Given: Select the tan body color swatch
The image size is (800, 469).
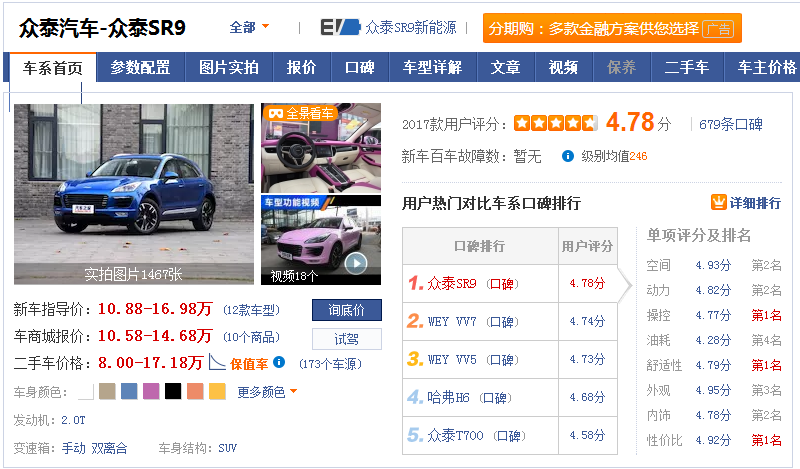Looking at the screenshot, I should pyautogui.click(x=107, y=391).
